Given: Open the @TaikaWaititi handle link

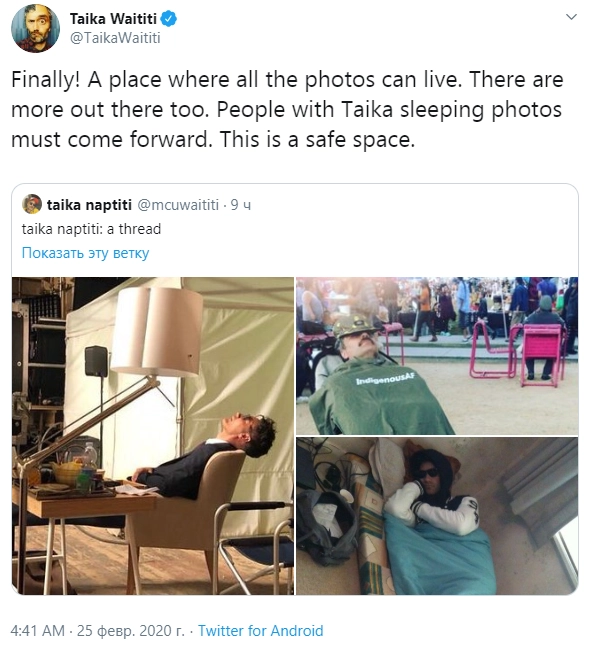Looking at the screenshot, I should (115, 38).
